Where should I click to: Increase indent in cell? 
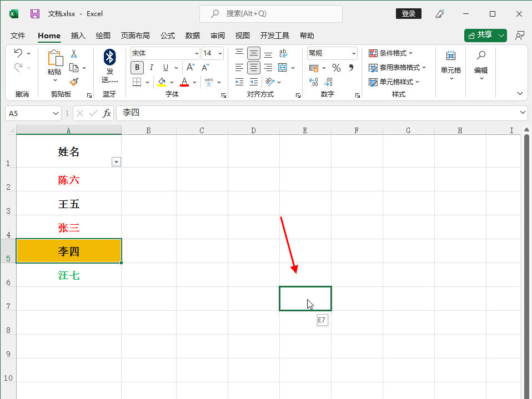point(253,82)
